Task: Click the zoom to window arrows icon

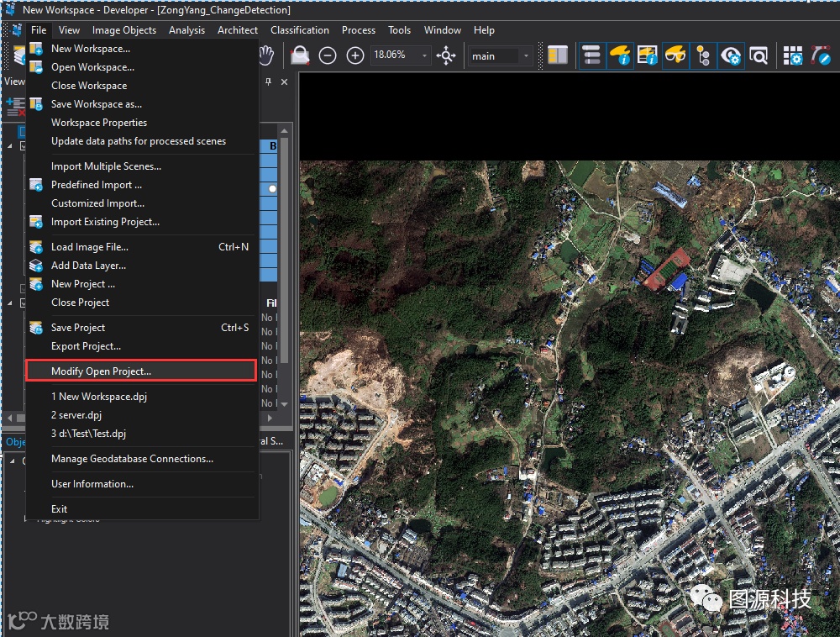Action: coord(446,55)
